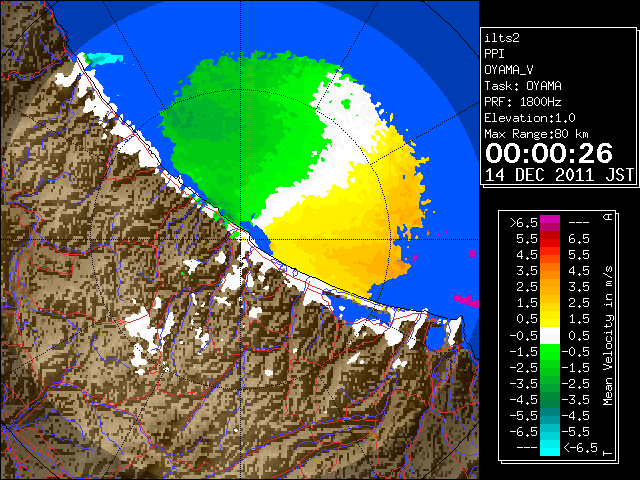The width and height of the screenshot is (640, 480).
Task: Click the "---" entry at legend top right
Action: 579,223
